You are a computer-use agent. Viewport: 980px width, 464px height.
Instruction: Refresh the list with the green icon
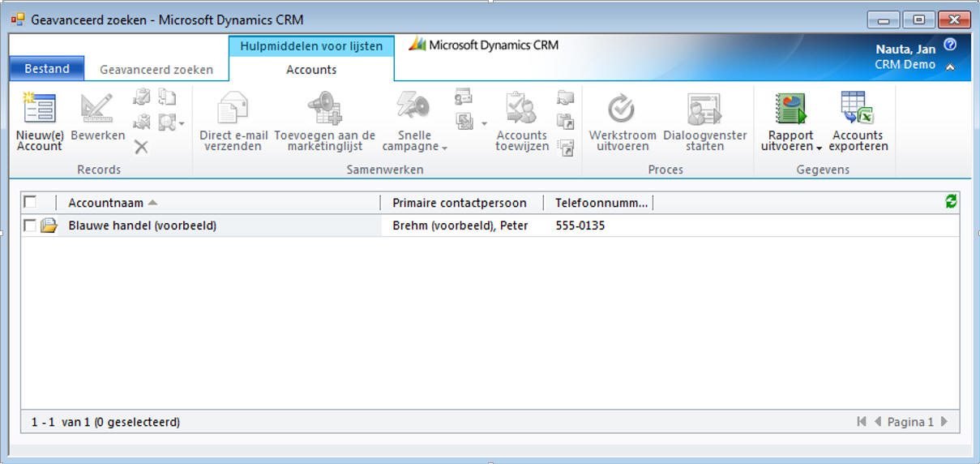pyautogui.click(x=951, y=202)
